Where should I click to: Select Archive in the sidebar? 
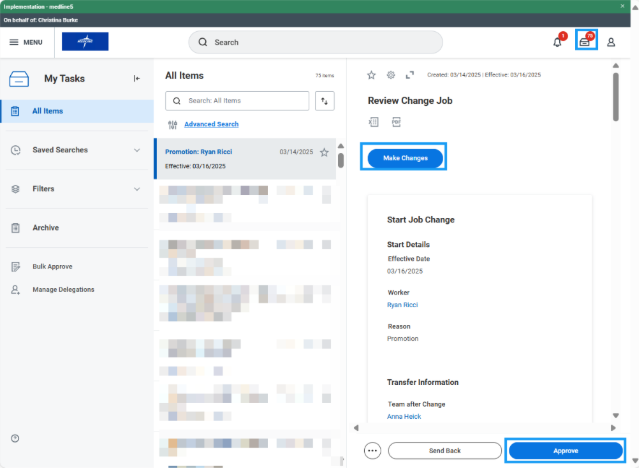(x=45, y=228)
